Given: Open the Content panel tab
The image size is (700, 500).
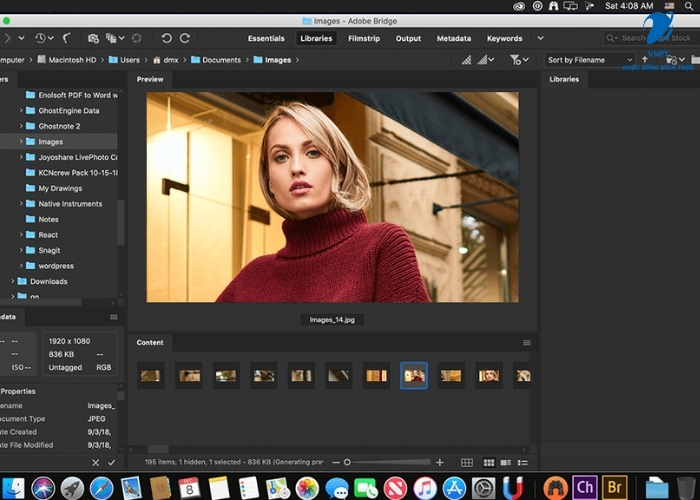Looking at the screenshot, I should (x=150, y=342).
